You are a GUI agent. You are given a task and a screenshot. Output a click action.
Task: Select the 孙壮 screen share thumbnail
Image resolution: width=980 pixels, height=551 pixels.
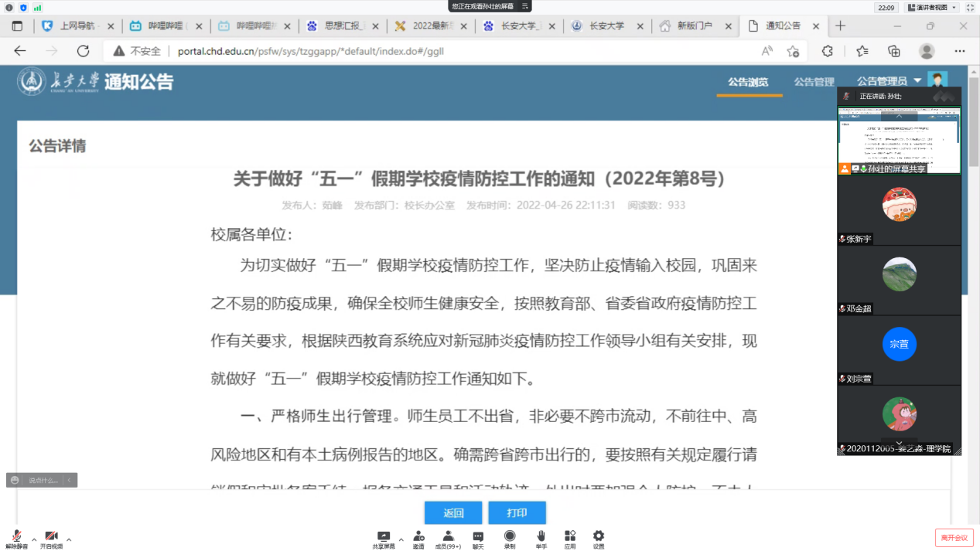899,141
